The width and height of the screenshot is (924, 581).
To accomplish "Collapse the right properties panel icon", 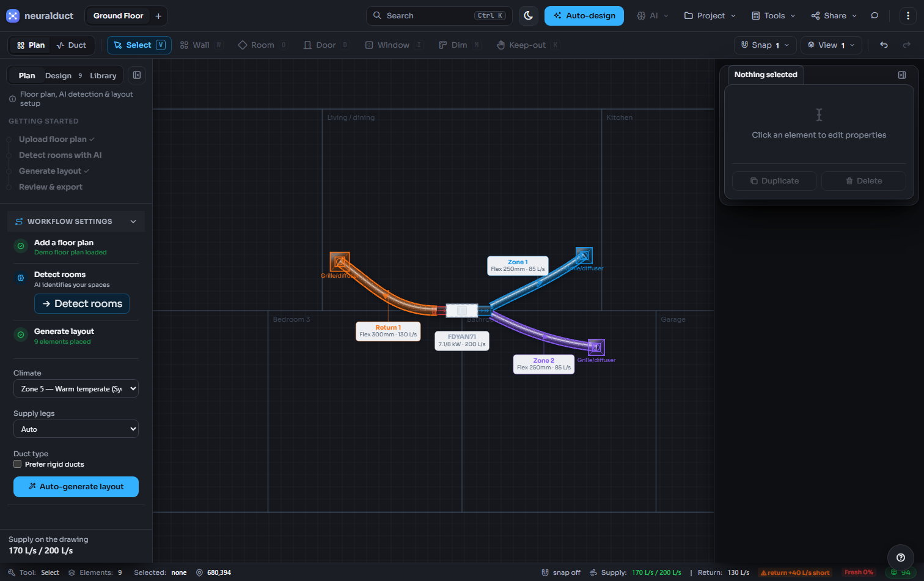I will tap(902, 75).
